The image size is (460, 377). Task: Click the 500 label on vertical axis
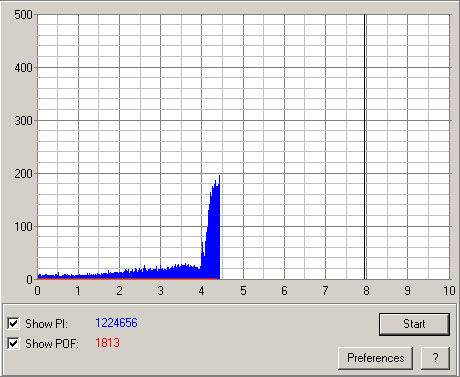[23, 15]
